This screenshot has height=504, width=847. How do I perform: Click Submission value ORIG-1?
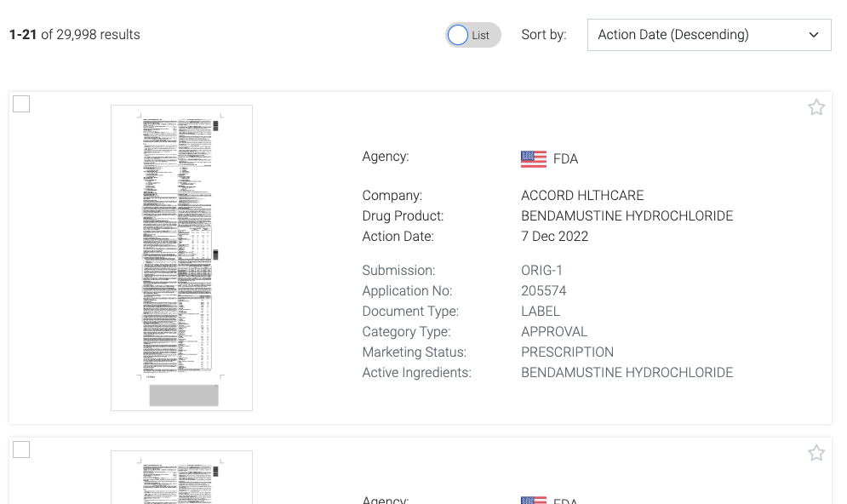coord(541,270)
